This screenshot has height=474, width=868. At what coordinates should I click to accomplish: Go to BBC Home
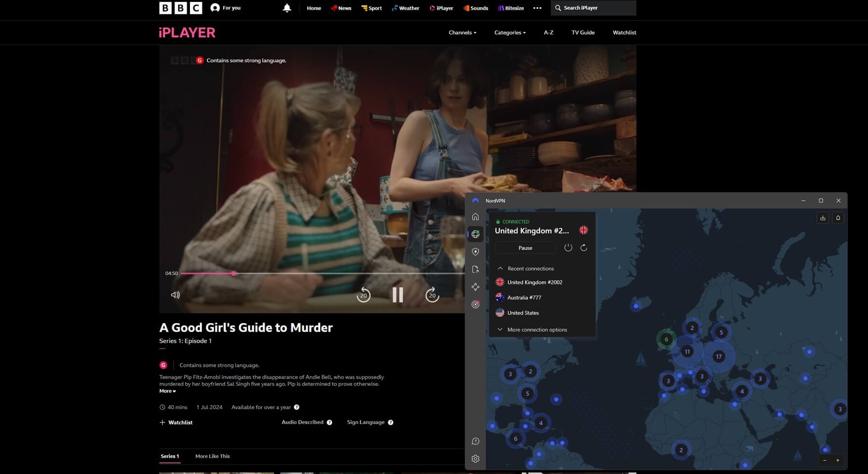coord(314,8)
